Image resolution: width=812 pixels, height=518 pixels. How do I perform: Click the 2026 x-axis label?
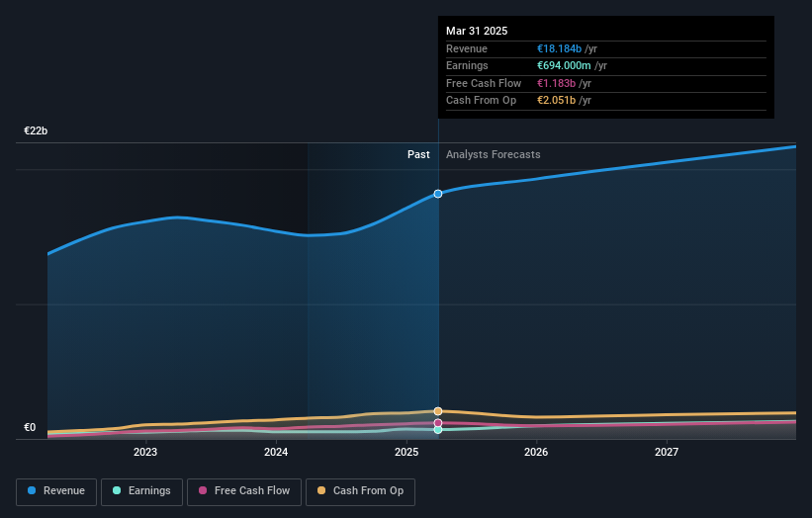[536, 452]
